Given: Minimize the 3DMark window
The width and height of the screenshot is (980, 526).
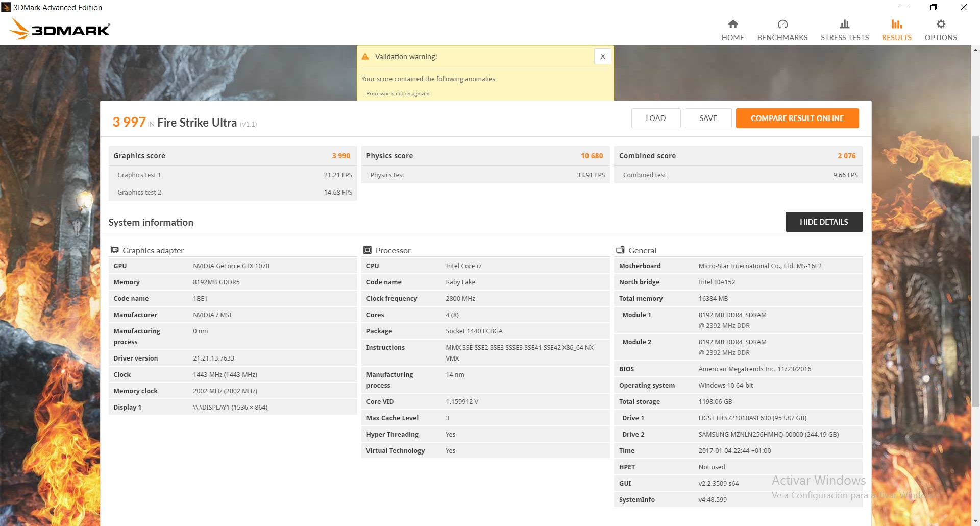Looking at the screenshot, I should pos(903,7).
